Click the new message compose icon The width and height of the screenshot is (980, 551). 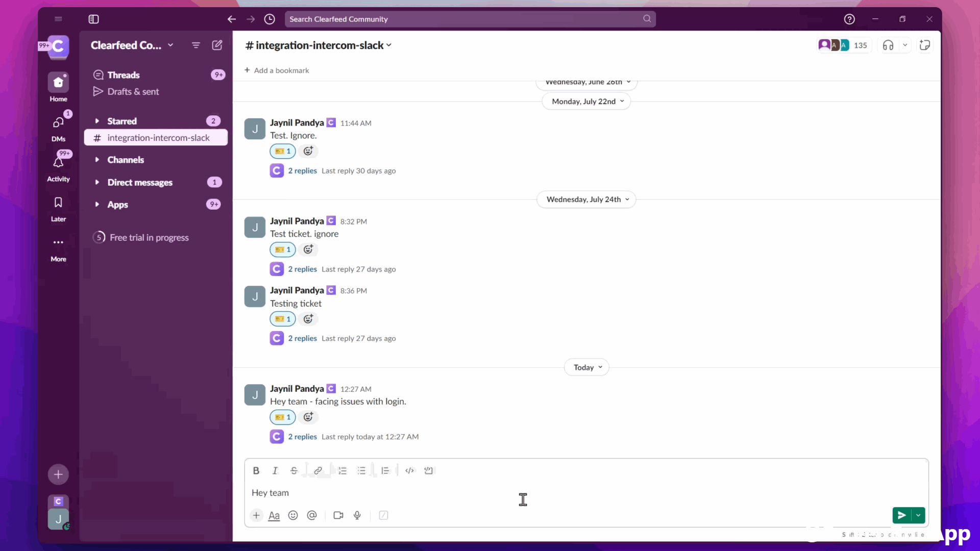point(217,45)
